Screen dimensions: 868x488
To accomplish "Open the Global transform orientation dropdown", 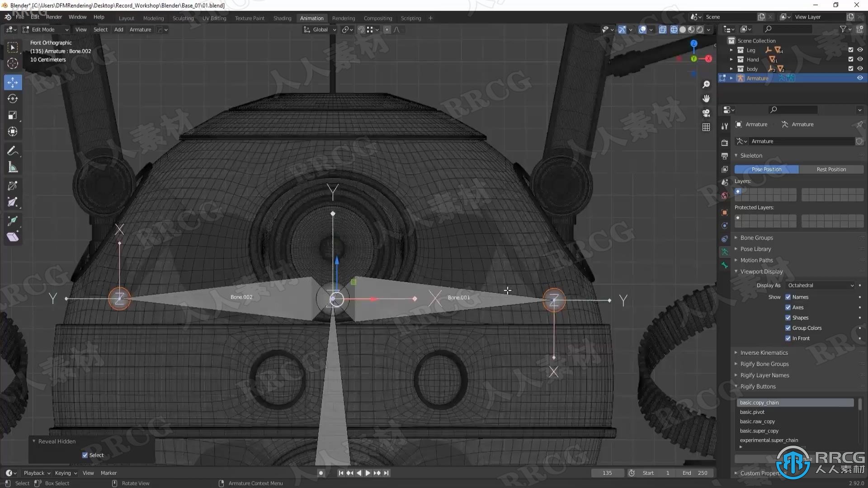I will [320, 29].
